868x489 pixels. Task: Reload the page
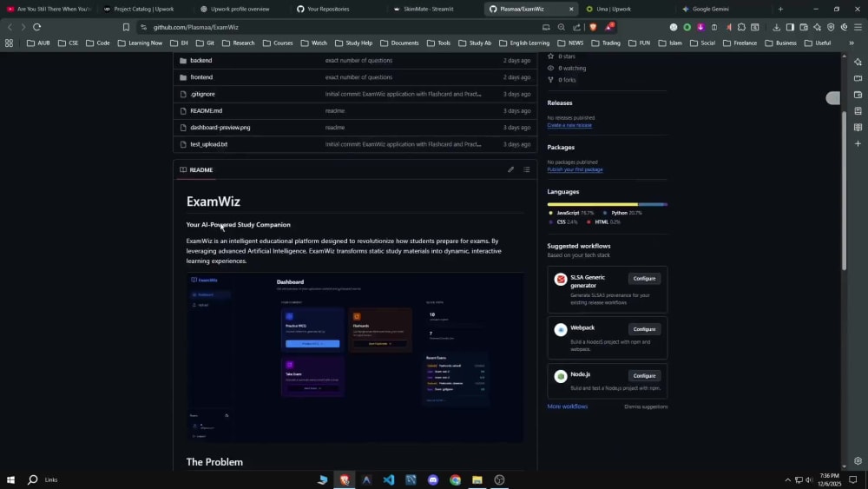coord(37,27)
